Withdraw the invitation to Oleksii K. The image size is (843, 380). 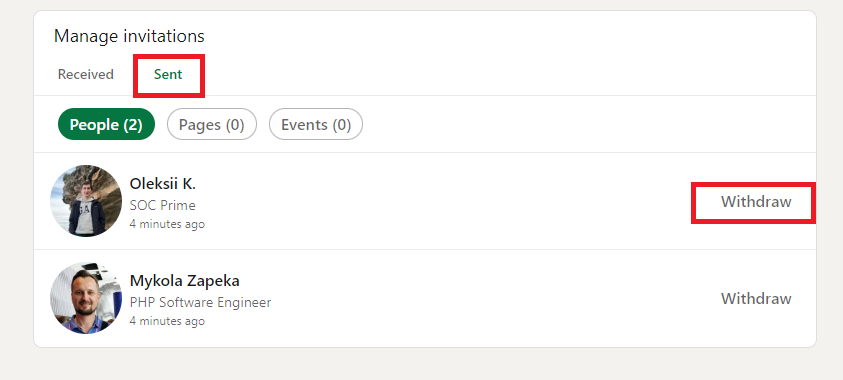[756, 202]
